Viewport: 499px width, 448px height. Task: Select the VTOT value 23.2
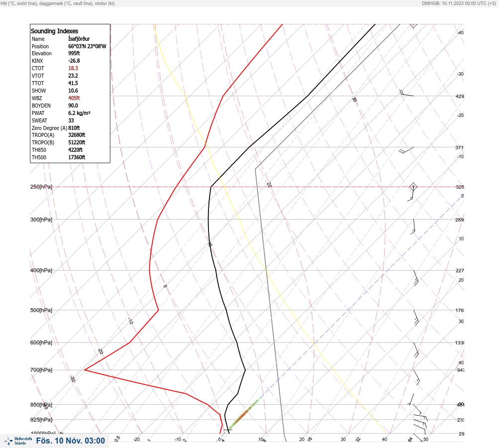pos(73,76)
